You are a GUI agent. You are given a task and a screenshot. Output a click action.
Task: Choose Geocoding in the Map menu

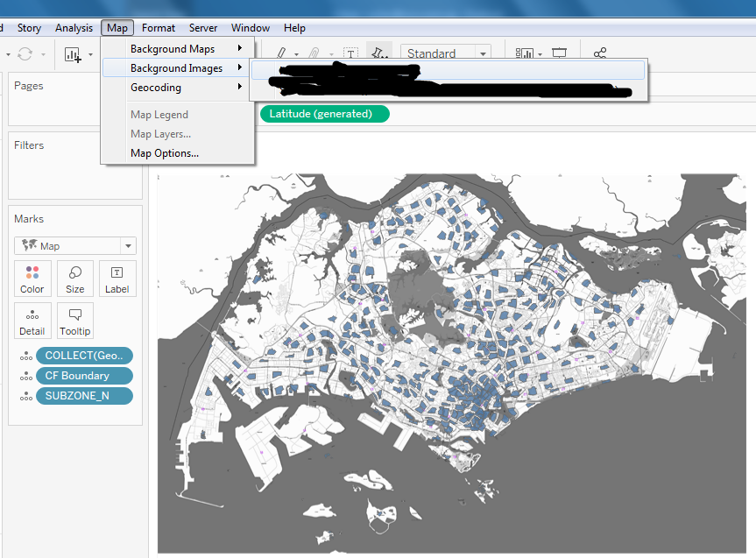point(155,88)
